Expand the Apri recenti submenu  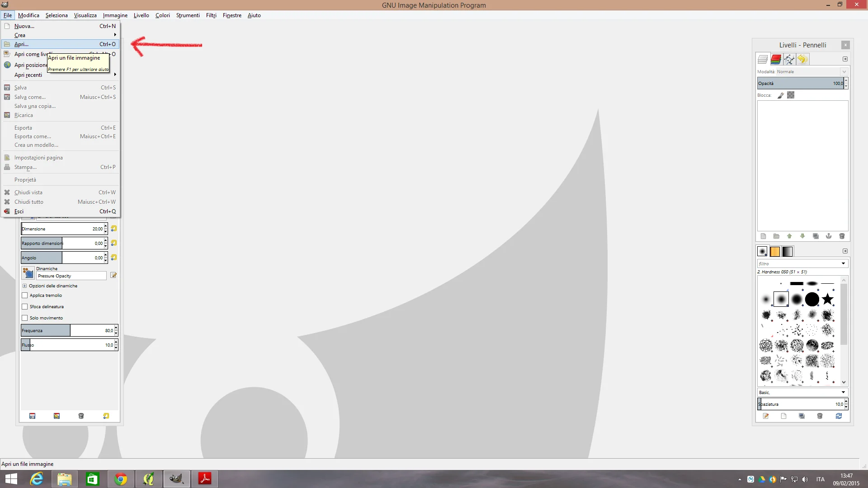coord(61,75)
